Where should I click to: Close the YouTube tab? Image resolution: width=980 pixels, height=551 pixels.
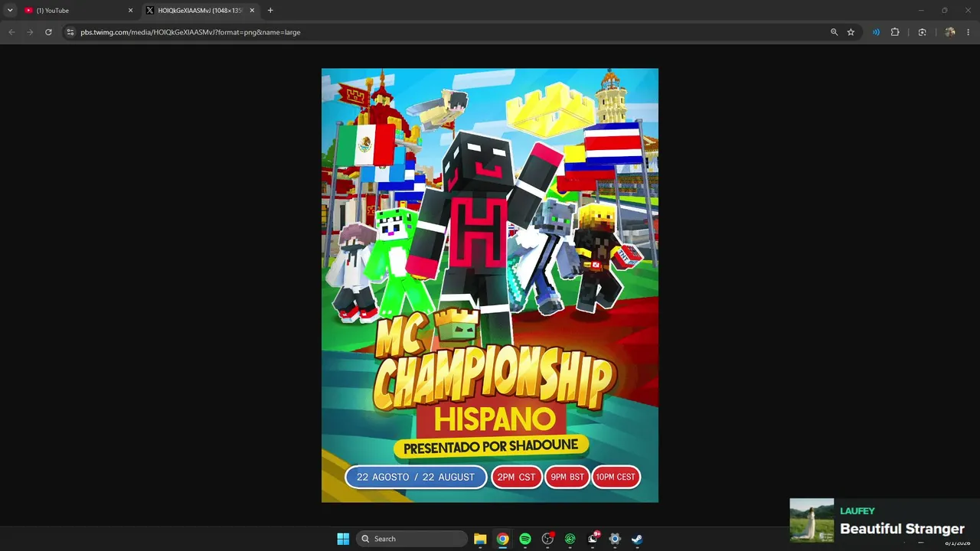point(130,11)
